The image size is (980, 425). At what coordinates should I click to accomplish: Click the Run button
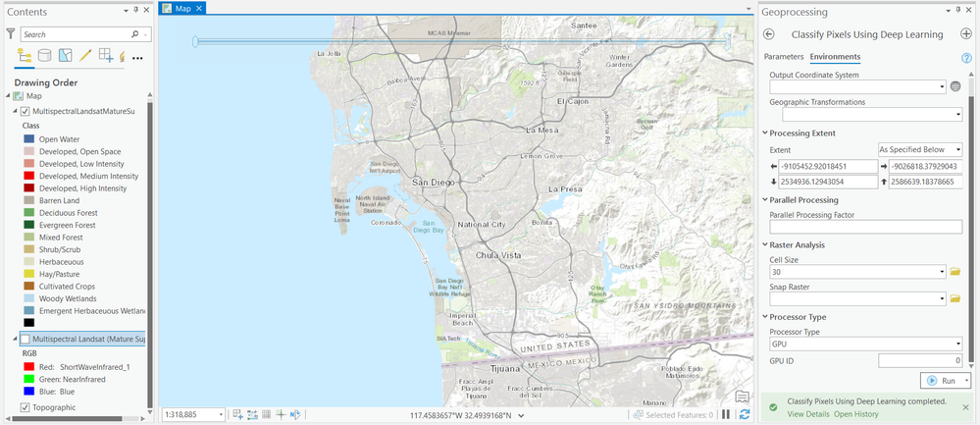tap(943, 380)
